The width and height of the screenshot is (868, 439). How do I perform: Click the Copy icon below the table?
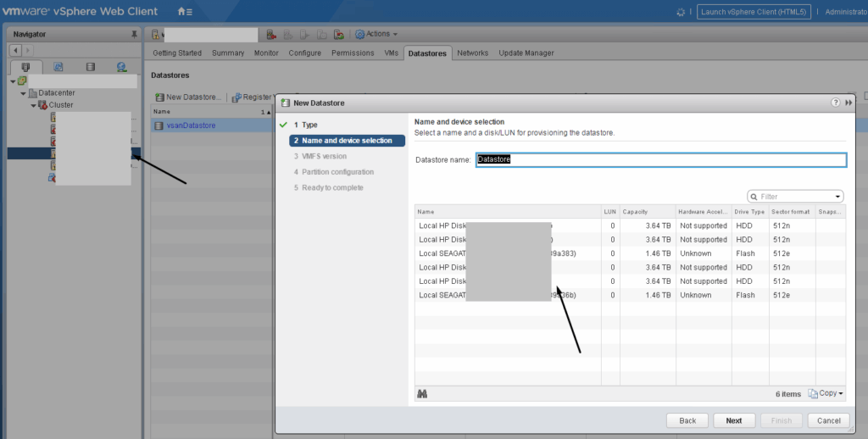coord(813,393)
